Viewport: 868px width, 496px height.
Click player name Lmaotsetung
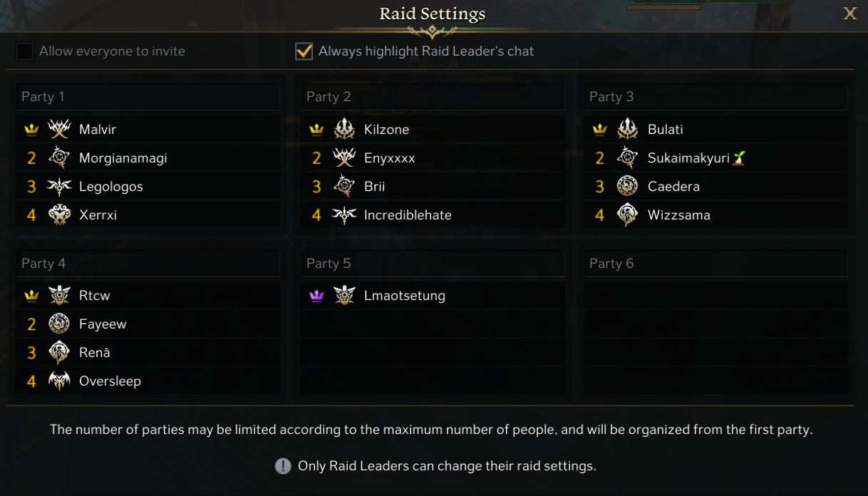pyautogui.click(x=405, y=296)
